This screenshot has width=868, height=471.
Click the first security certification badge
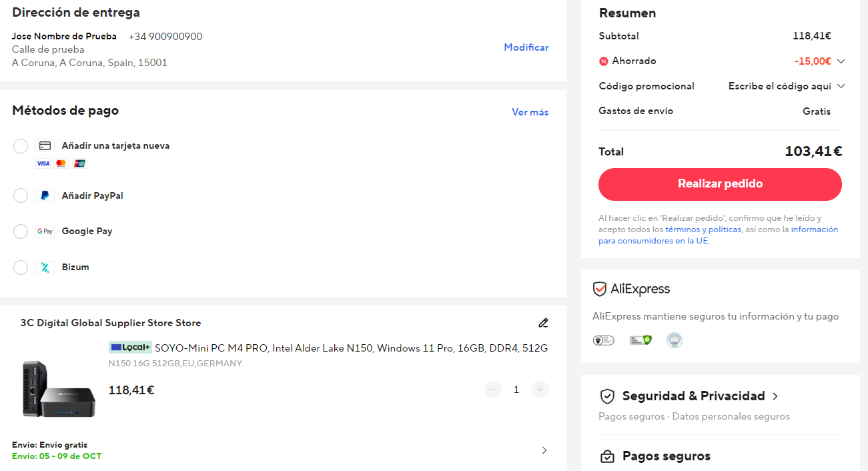point(604,340)
